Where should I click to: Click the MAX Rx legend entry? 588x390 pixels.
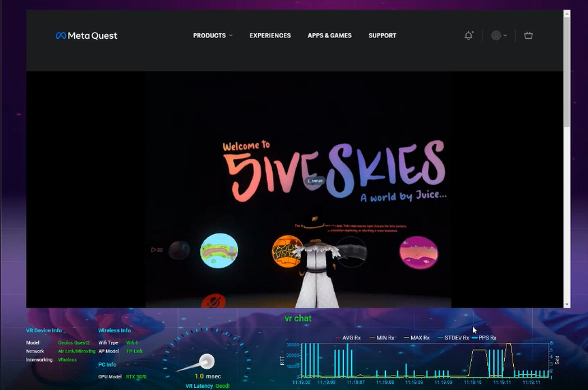point(416,338)
